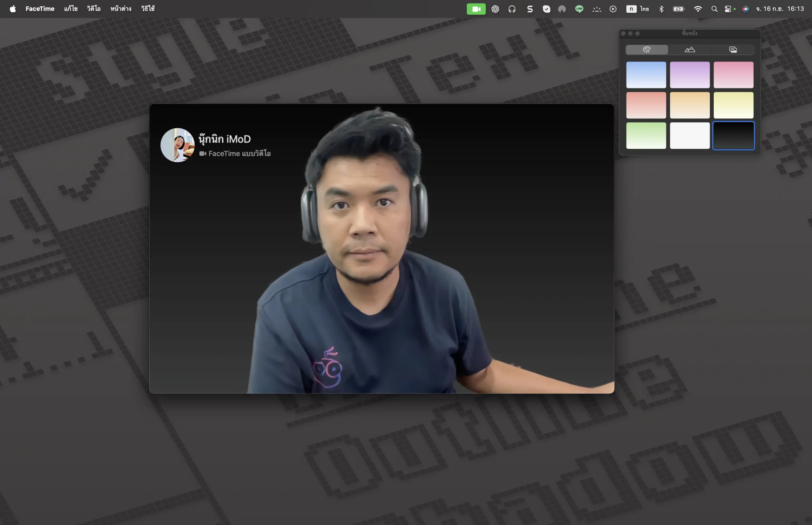Screen dimensions: 812x525
Task: Switch to the mountain landscape backgrounds tab
Action: [690, 50]
